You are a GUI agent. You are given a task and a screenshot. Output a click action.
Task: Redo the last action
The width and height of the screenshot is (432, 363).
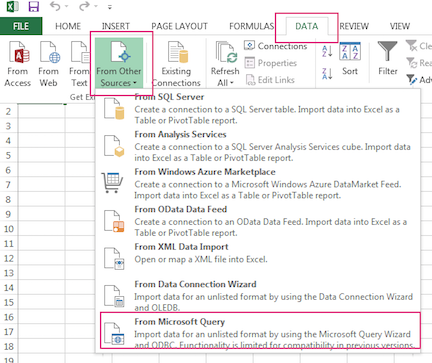(x=84, y=6)
